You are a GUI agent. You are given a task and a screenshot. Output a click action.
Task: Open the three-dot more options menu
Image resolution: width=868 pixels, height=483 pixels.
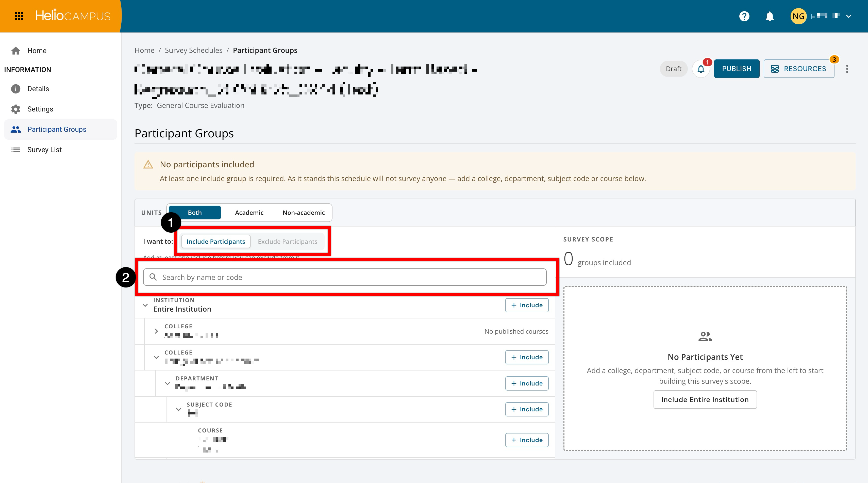[x=847, y=69]
